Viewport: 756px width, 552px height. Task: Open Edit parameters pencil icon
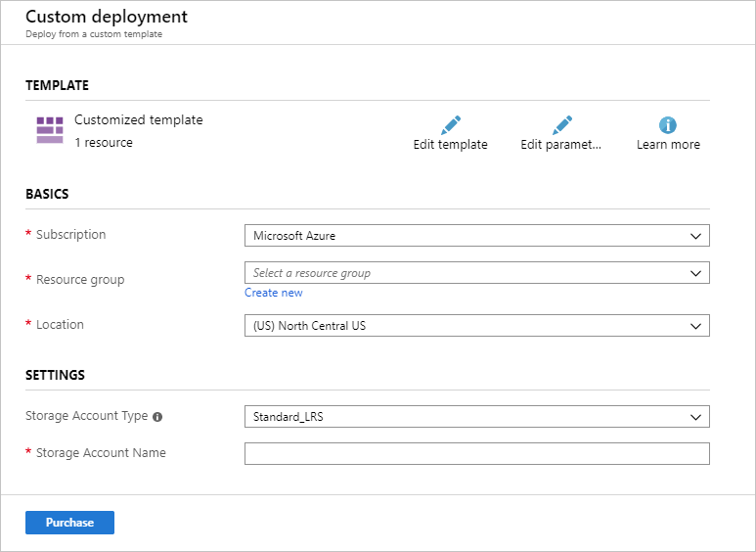coord(562,125)
